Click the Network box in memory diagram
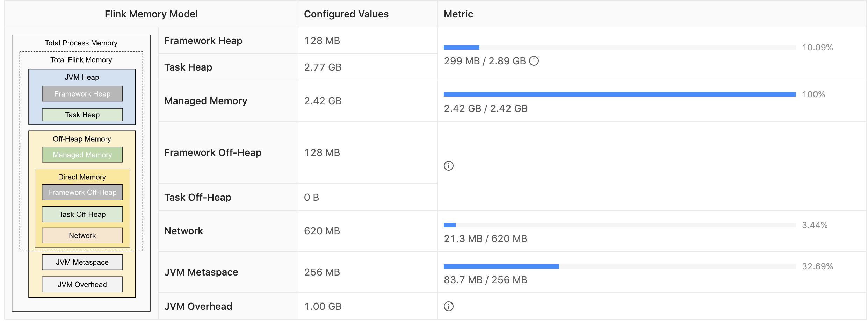 (x=82, y=235)
